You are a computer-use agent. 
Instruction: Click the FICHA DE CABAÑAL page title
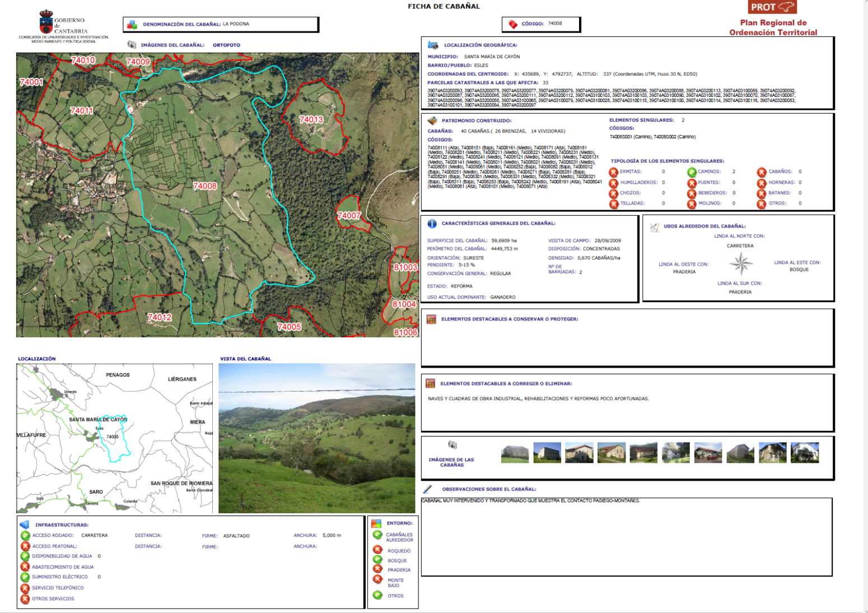444,7
